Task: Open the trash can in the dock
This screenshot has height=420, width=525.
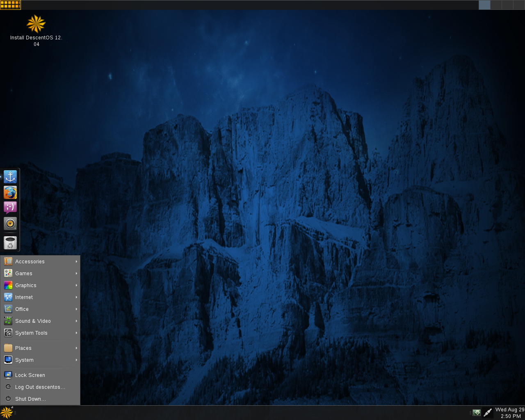Action: 10,242
